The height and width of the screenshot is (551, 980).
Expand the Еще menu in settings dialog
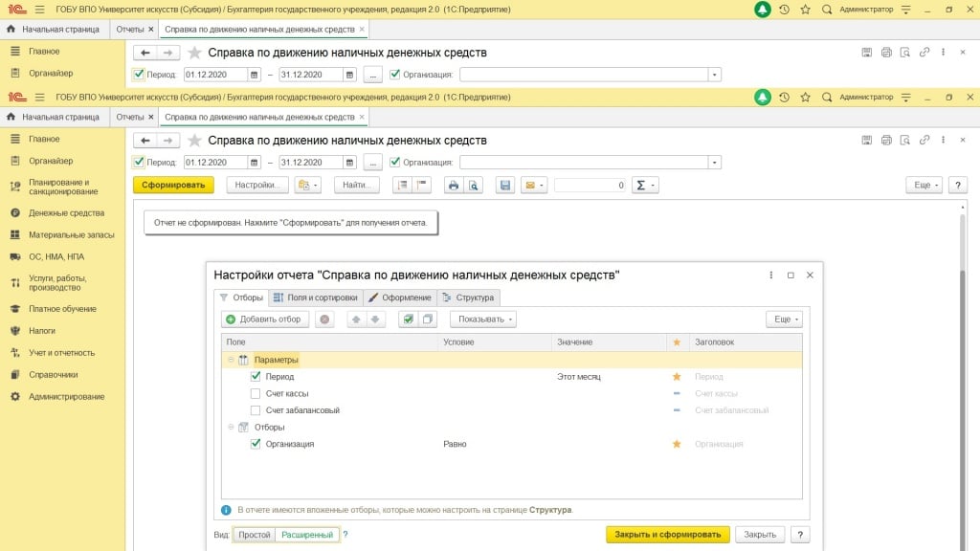pos(784,320)
